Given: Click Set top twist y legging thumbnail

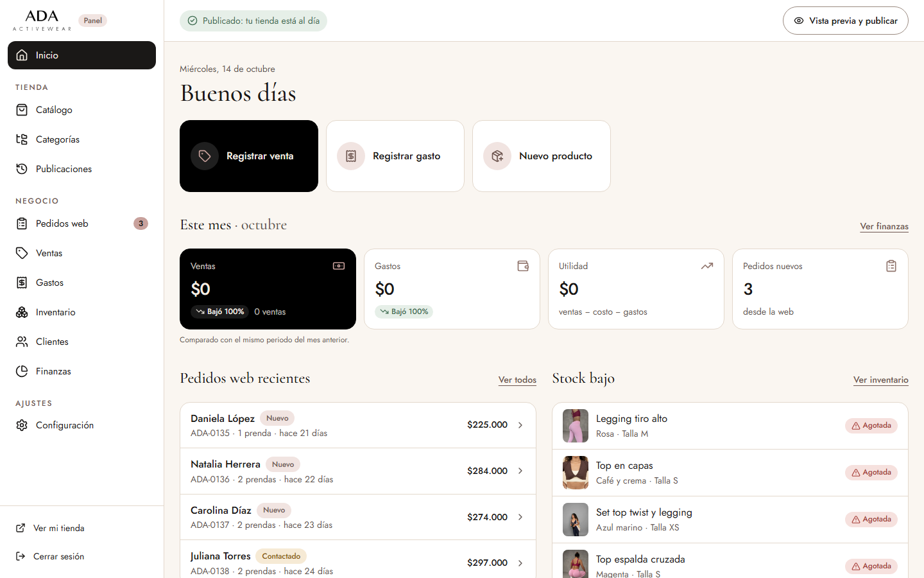Looking at the screenshot, I should pyautogui.click(x=576, y=520).
